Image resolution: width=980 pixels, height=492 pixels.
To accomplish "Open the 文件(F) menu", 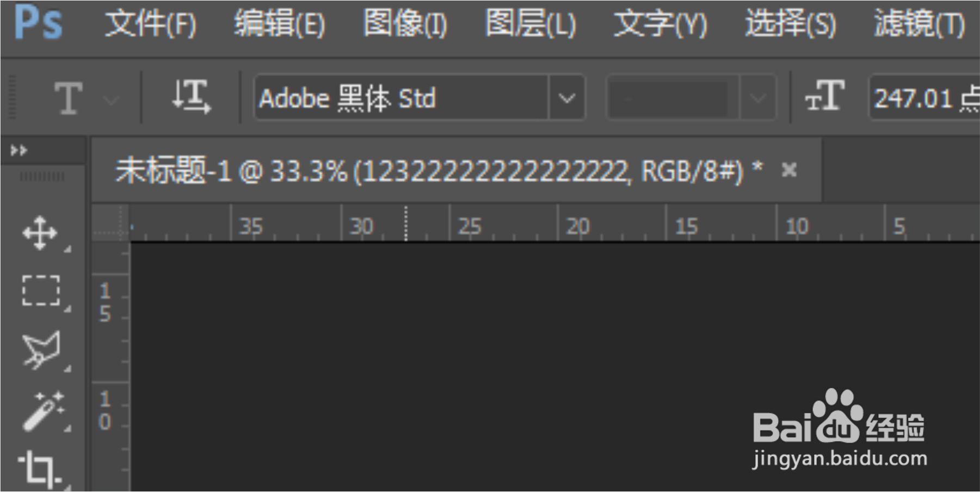I will [151, 24].
